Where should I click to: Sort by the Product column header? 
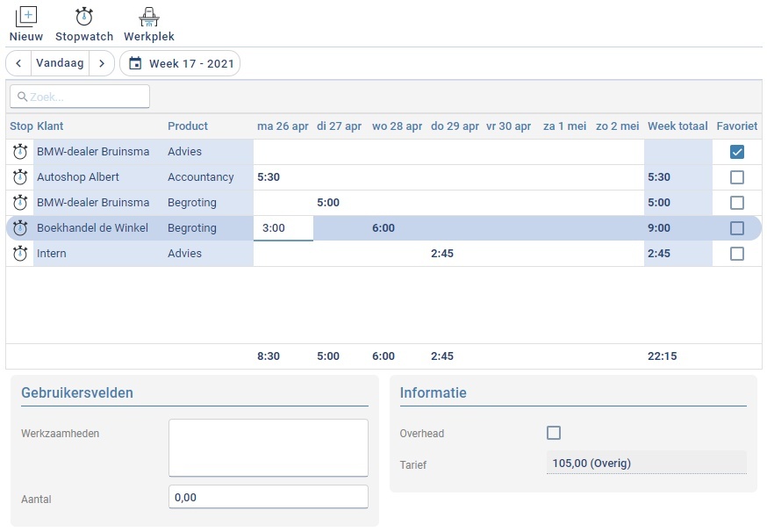pyautogui.click(x=188, y=126)
